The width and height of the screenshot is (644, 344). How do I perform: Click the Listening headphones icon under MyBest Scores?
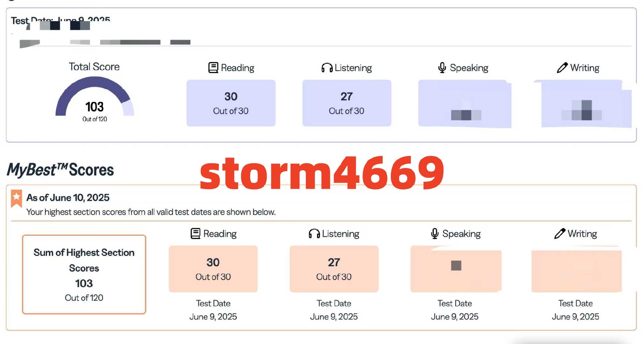pyautogui.click(x=314, y=233)
